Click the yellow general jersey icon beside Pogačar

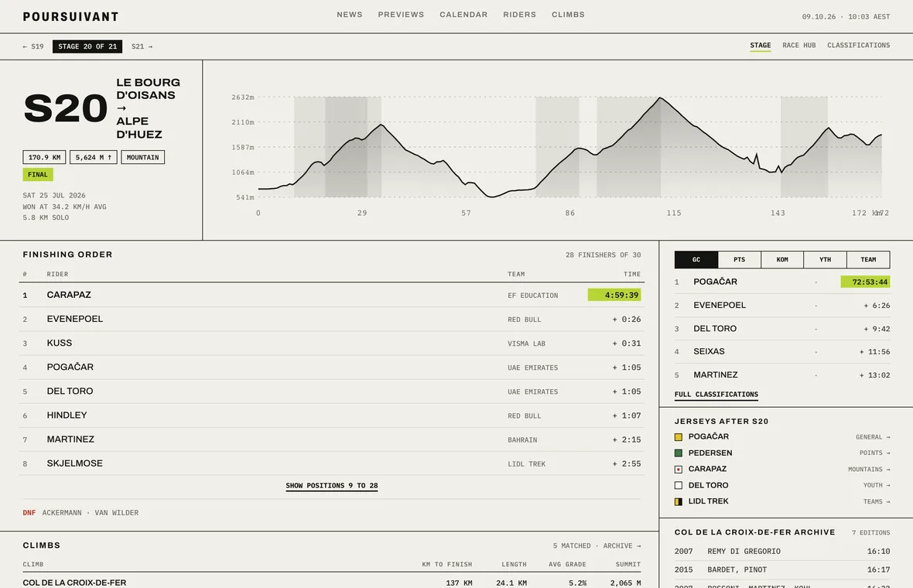point(679,436)
